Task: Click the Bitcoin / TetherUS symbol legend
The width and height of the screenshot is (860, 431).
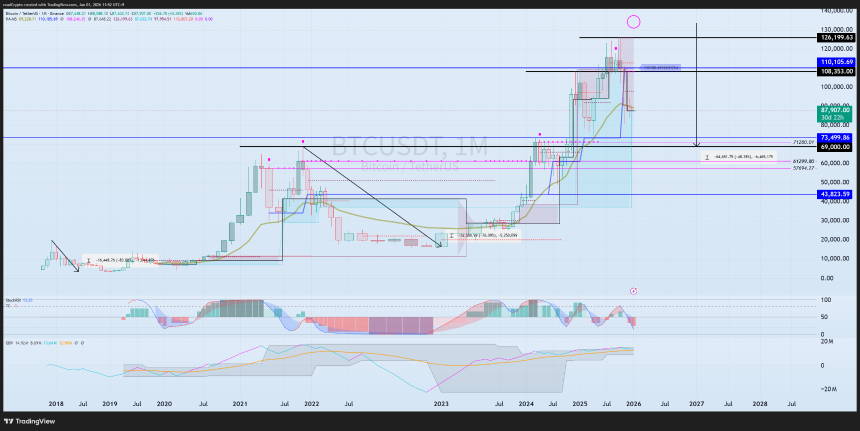Action: click(35, 13)
